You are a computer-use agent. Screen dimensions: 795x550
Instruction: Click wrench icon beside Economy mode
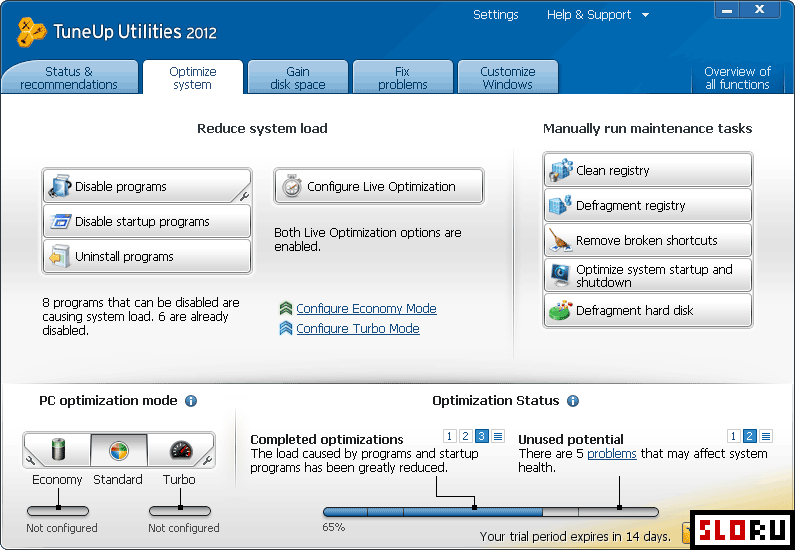(30, 460)
